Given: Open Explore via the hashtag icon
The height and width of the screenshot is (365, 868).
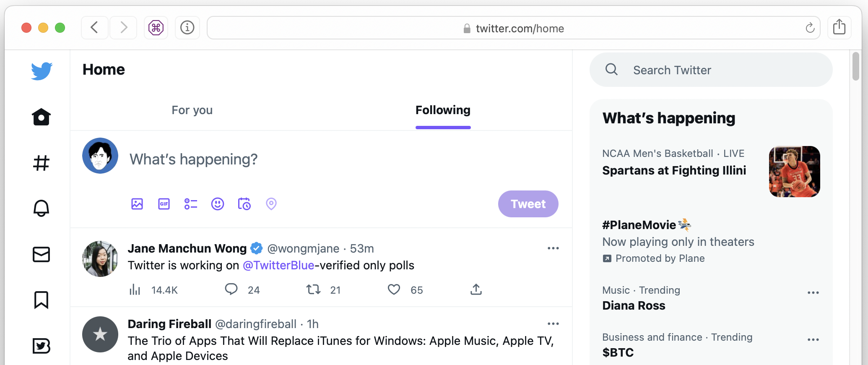Looking at the screenshot, I should (41, 163).
